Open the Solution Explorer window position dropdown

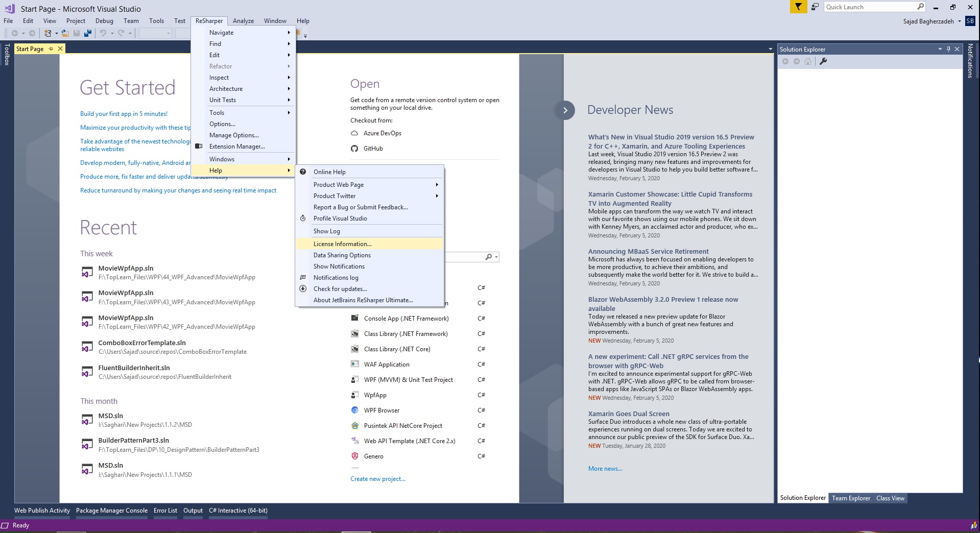pyautogui.click(x=940, y=49)
